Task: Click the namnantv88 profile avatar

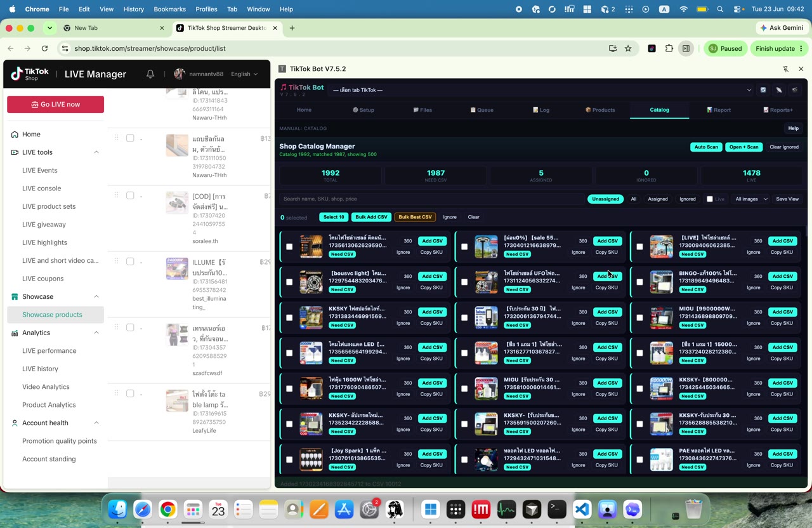Action: coord(180,74)
